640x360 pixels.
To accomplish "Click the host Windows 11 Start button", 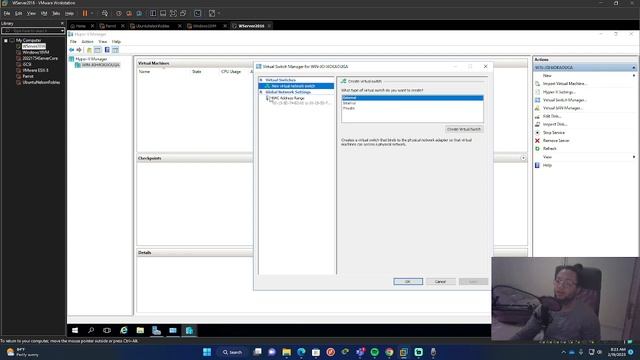I will [x=207, y=352].
